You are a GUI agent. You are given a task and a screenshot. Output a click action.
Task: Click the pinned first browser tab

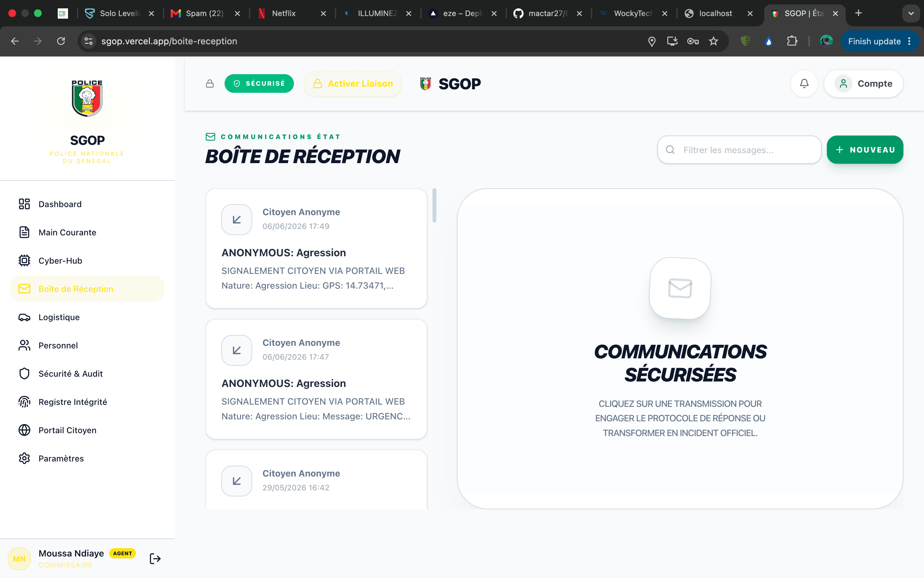tap(63, 13)
